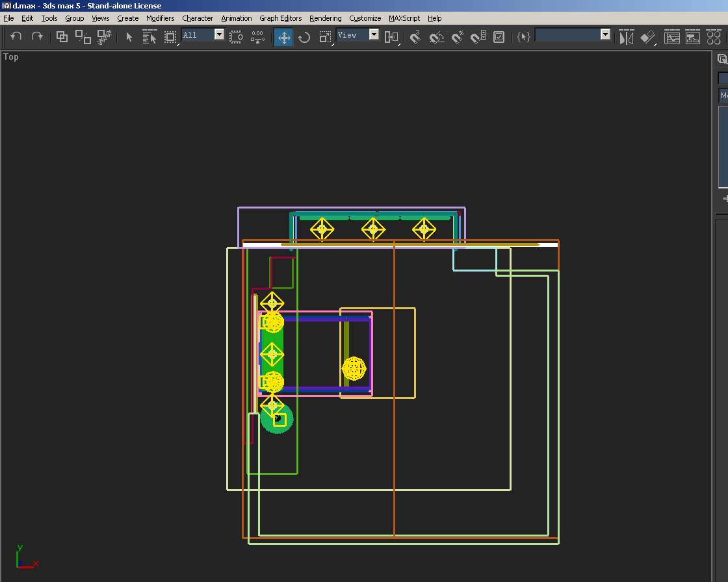728x582 pixels.
Task: Click the Bind to Space Warp icon
Action: [104, 37]
